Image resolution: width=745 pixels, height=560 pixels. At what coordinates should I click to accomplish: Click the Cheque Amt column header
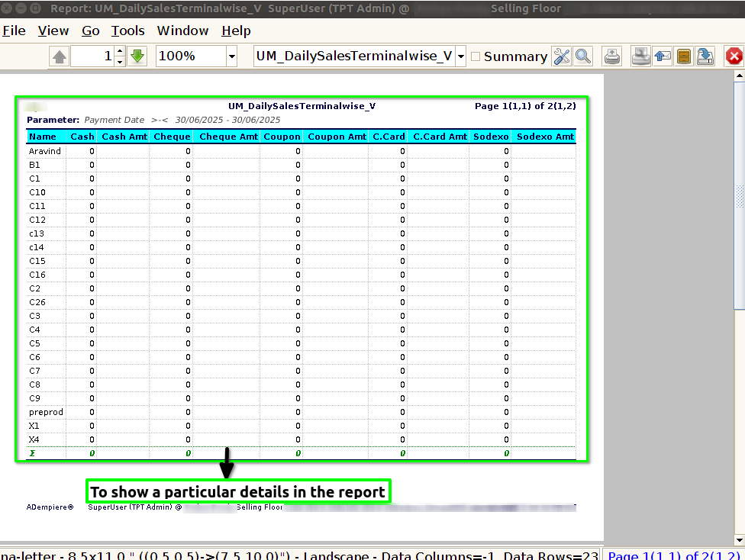pos(228,137)
